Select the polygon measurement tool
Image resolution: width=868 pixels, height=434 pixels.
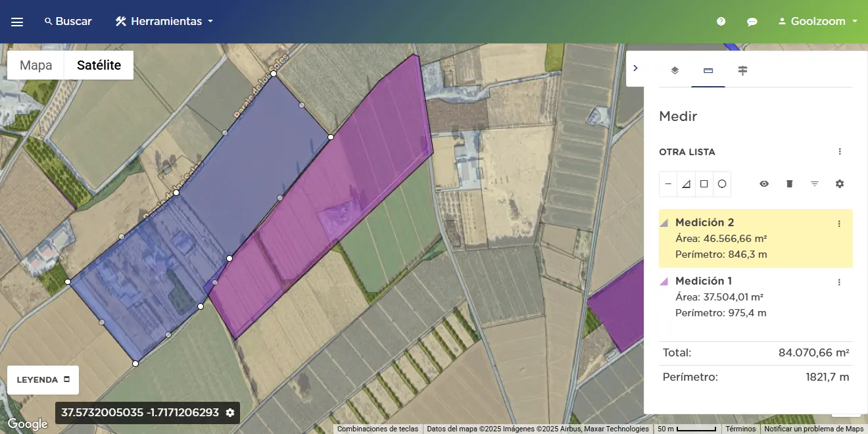point(686,184)
